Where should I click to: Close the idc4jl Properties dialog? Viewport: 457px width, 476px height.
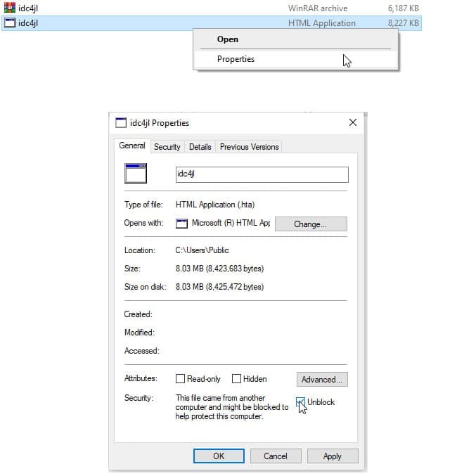click(x=352, y=123)
